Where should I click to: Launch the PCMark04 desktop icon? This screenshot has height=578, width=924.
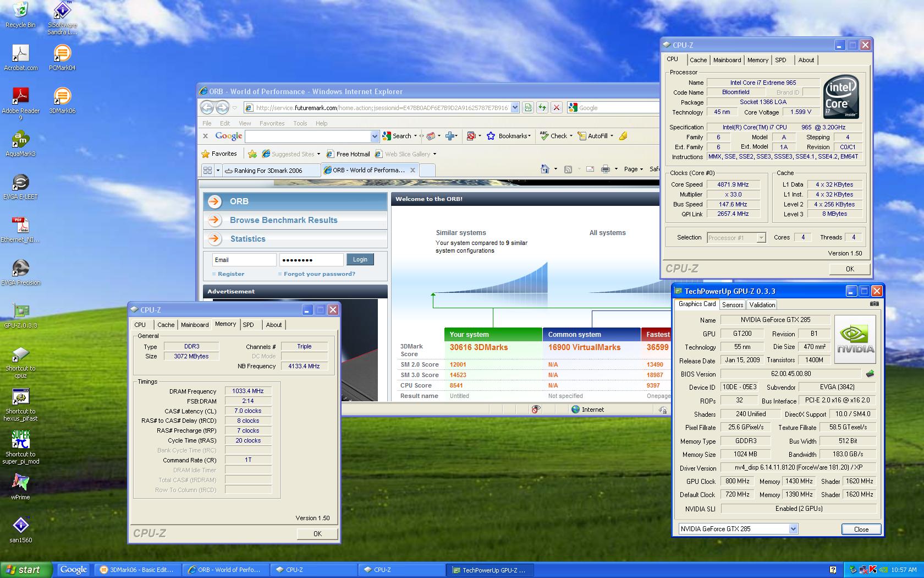coord(62,57)
